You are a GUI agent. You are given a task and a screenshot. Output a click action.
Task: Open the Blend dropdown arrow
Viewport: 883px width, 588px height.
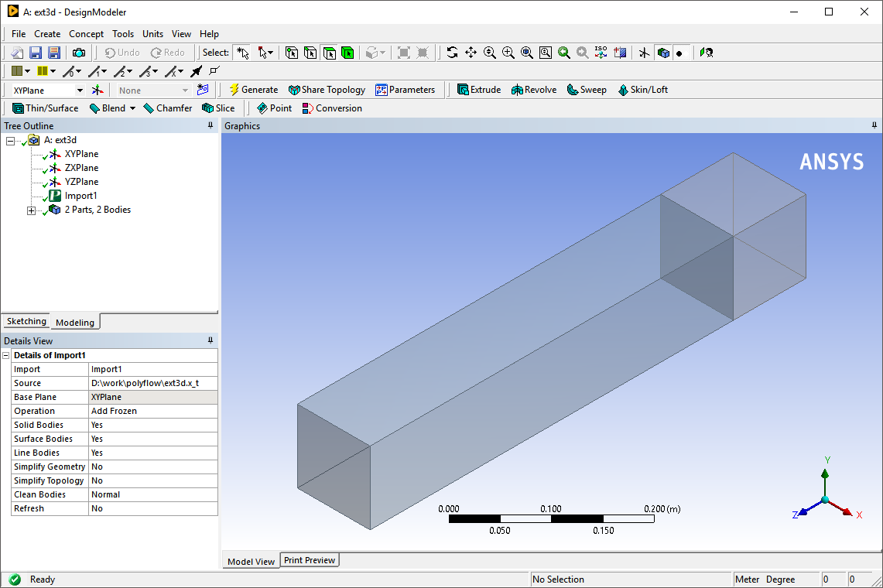pyautogui.click(x=133, y=108)
